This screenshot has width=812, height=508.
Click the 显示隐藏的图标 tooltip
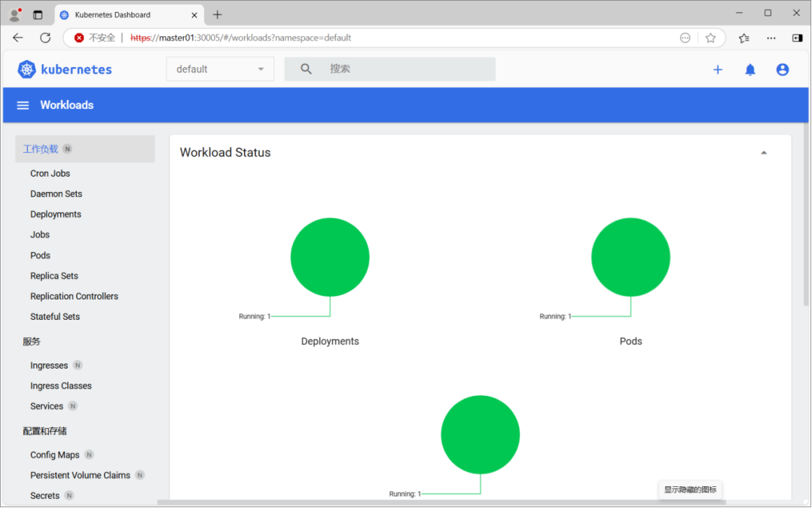[690, 489]
